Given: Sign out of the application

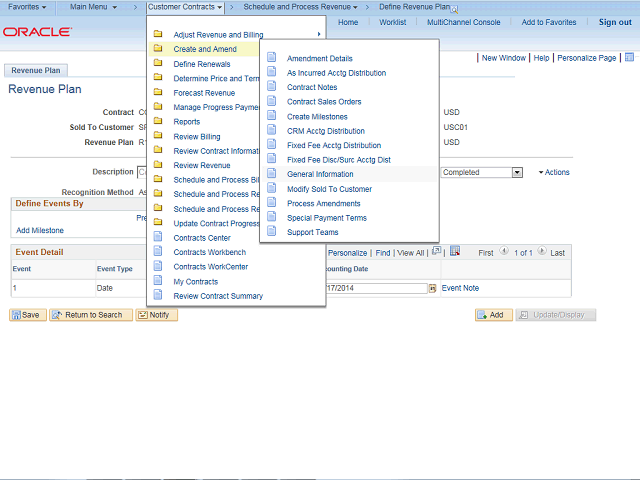Looking at the screenshot, I should point(615,22).
